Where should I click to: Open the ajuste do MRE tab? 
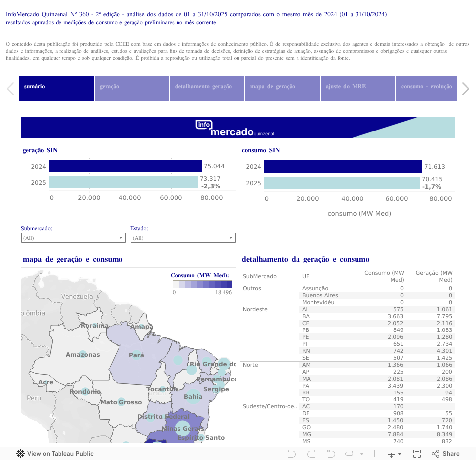357,88
